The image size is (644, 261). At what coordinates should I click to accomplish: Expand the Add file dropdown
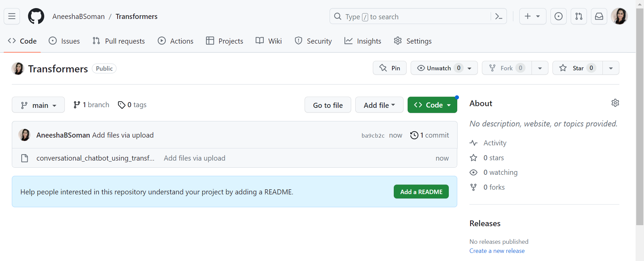379,105
